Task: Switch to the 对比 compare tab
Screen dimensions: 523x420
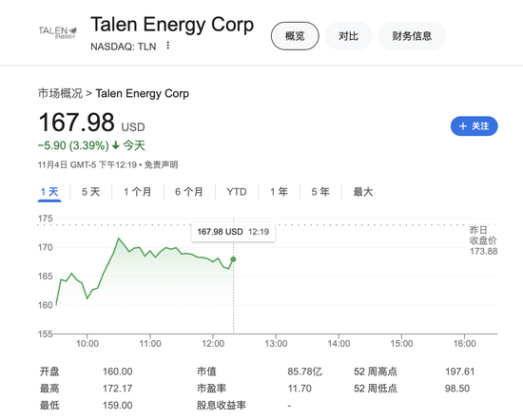Action: [x=348, y=36]
